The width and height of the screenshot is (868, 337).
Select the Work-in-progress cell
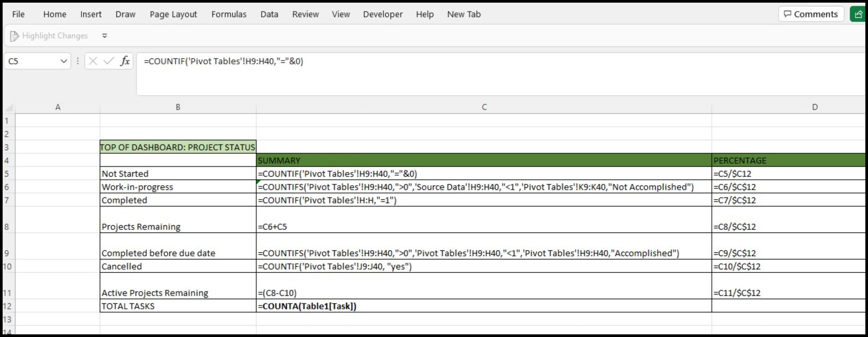pyautogui.click(x=178, y=187)
